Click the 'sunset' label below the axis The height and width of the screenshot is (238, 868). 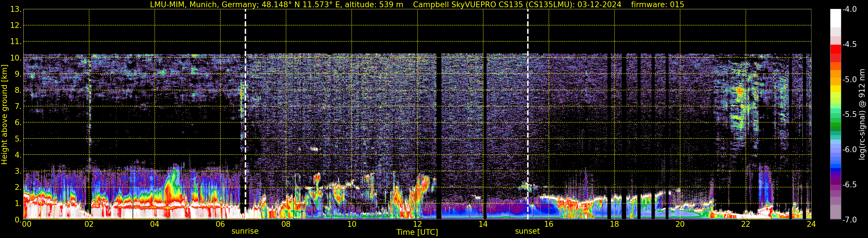pyautogui.click(x=527, y=231)
